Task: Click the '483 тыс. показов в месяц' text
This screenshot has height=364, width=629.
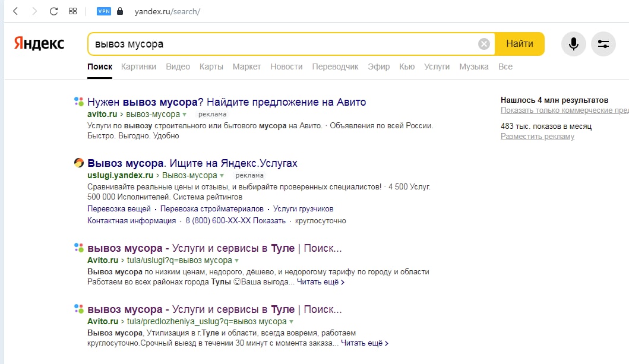Action: click(x=546, y=126)
